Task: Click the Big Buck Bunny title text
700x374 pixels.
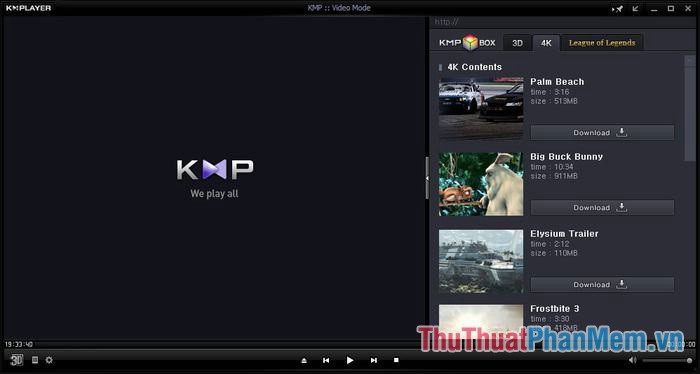Action: point(566,157)
